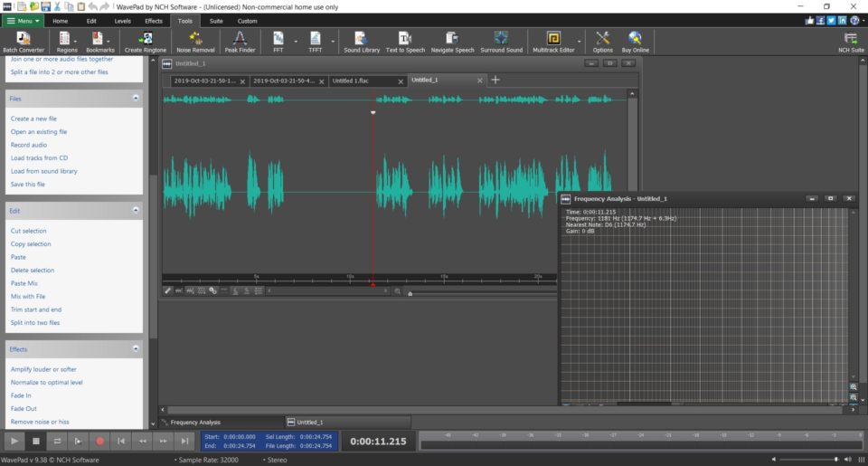Stop audio playback

[x=36, y=441]
